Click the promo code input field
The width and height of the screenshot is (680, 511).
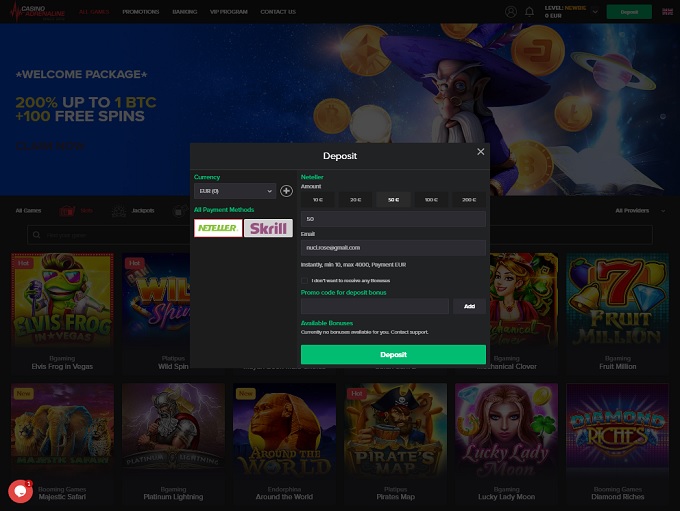click(375, 306)
